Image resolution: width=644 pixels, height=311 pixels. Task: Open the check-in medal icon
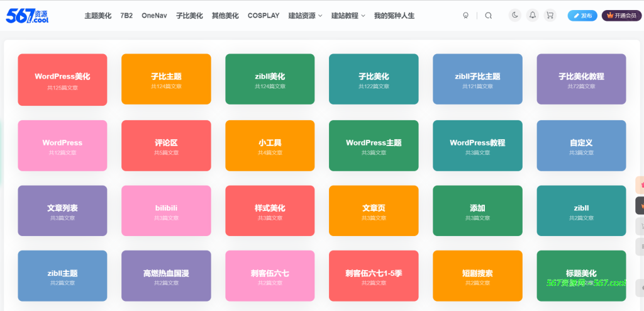point(465,16)
